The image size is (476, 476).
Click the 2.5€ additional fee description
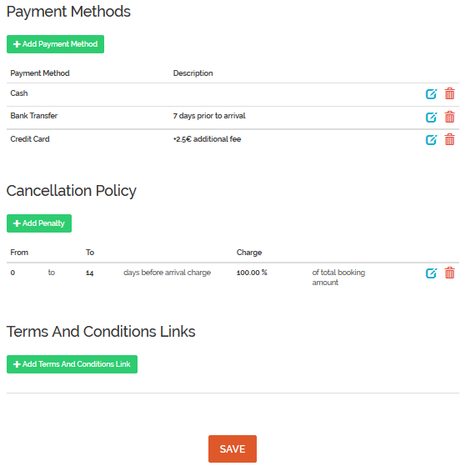(207, 139)
